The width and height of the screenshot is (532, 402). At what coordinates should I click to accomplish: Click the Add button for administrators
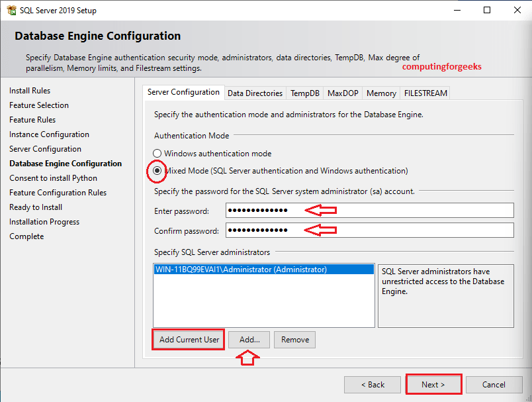(248, 339)
